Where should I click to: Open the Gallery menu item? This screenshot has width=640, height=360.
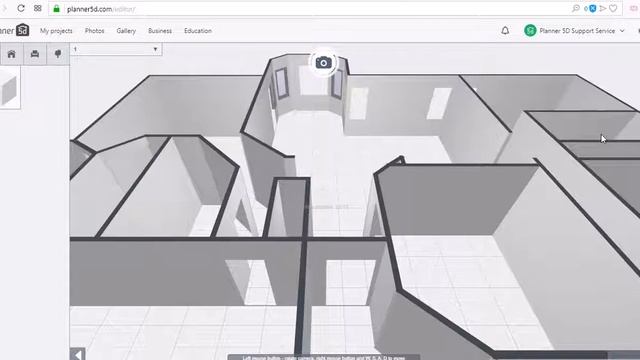click(126, 31)
